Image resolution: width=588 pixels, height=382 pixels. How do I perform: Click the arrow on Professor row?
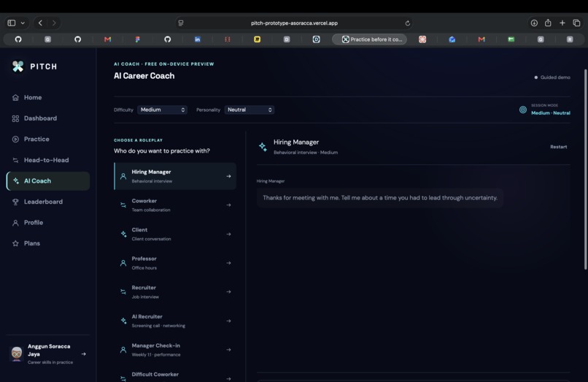click(228, 263)
